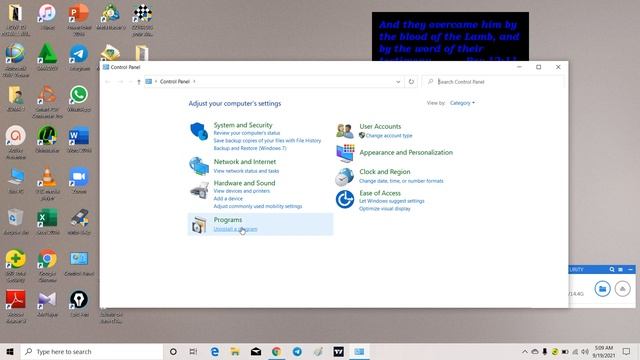Expand the View by Category dropdown
640x360 pixels.
point(462,103)
